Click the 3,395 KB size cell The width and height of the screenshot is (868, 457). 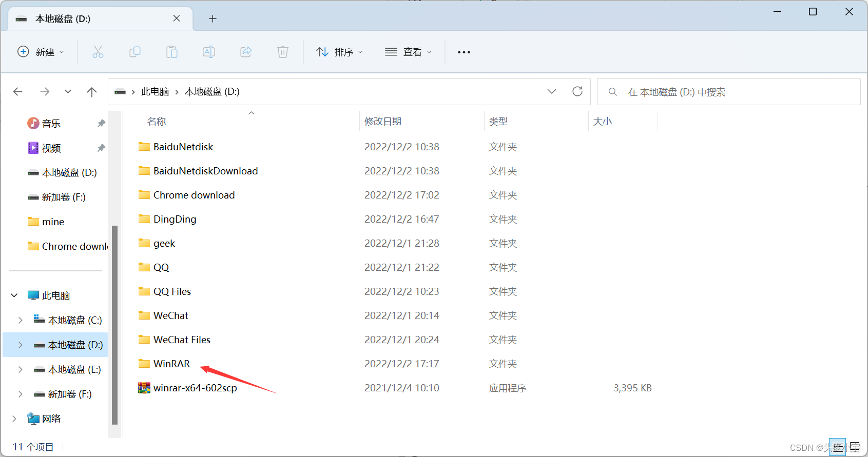point(632,388)
